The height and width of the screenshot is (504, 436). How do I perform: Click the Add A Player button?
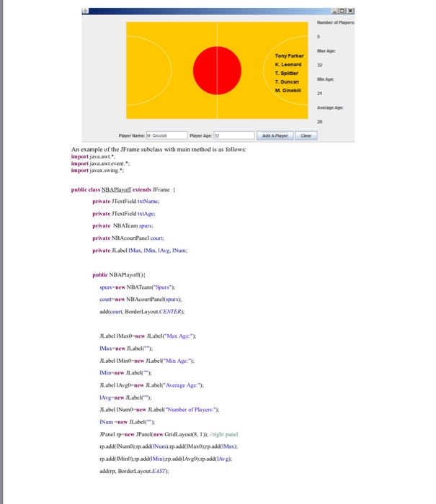point(275,135)
